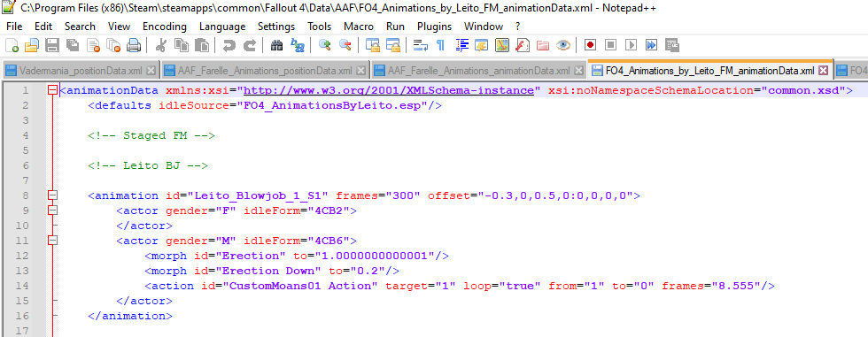Image resolution: width=868 pixels, height=337 pixels.
Task: Undo the last edit
Action: (229, 45)
